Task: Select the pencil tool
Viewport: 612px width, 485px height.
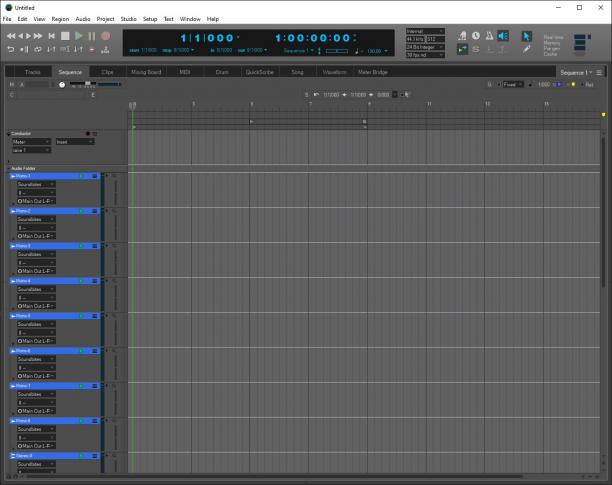Action: click(x=527, y=49)
